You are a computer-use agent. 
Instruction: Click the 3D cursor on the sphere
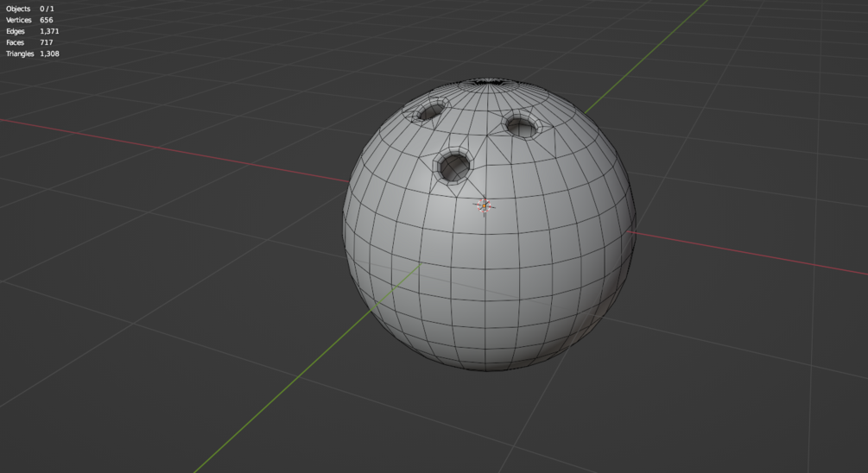[x=485, y=205]
